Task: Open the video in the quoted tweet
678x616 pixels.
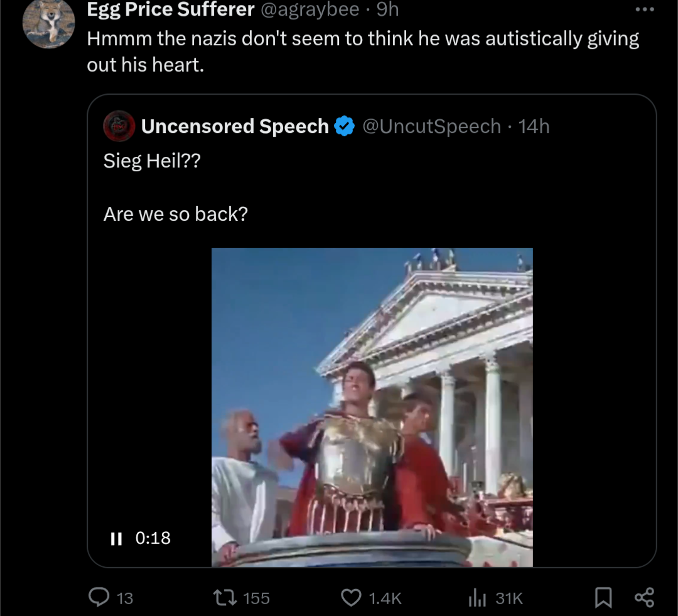Action: [x=372, y=408]
